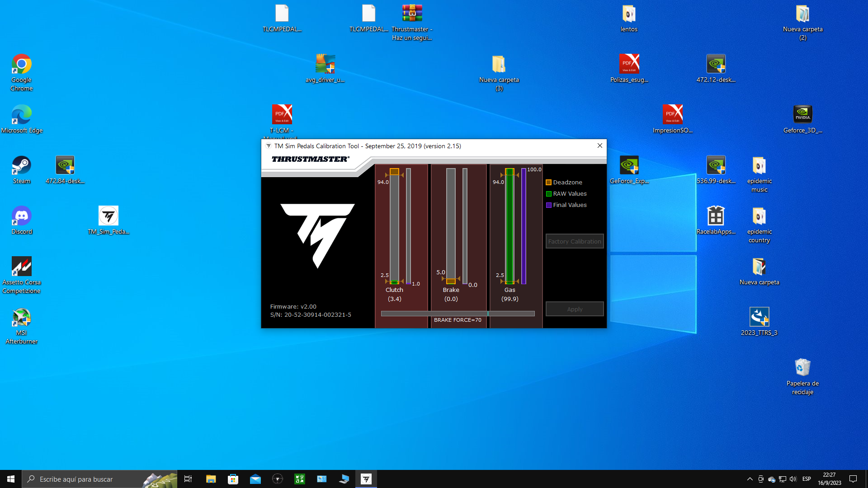
Task: Select the avg_driver_u... installer icon
Action: (x=325, y=68)
